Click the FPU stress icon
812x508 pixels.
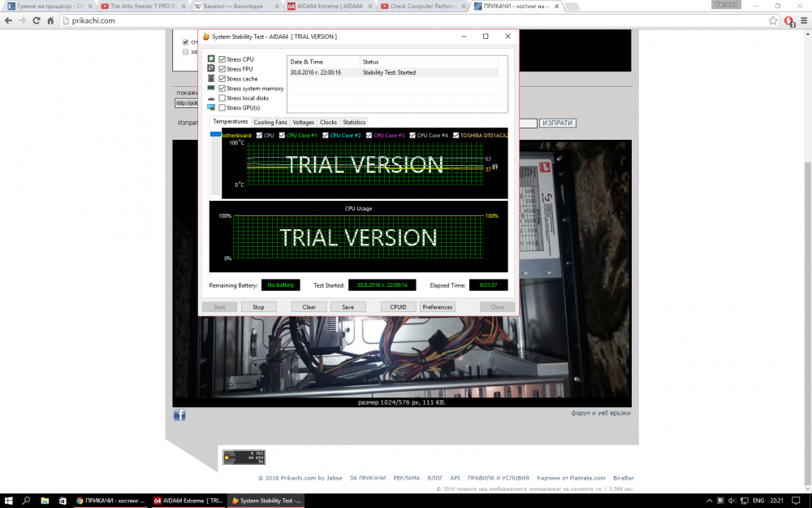coord(211,68)
